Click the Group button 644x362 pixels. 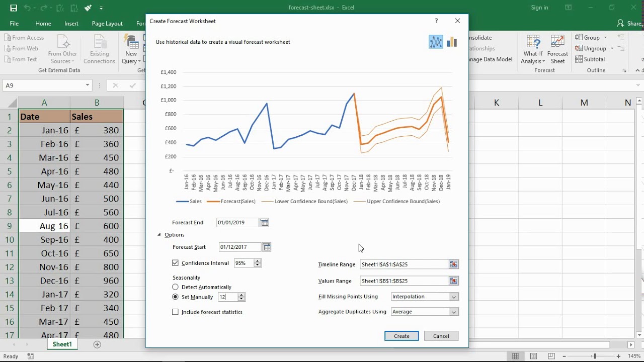click(x=587, y=38)
